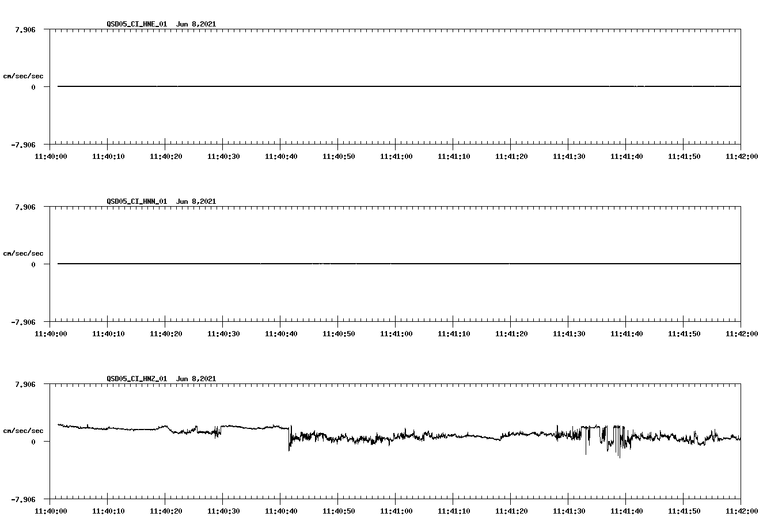Click cm/sec/sec unit label on HNE plot
The height and width of the screenshot is (532, 782).
coord(23,76)
